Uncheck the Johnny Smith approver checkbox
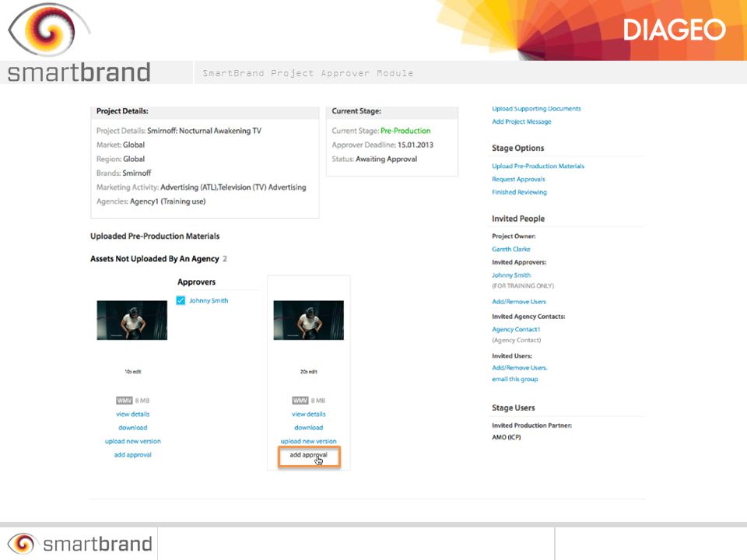The image size is (747, 560). 181,300
